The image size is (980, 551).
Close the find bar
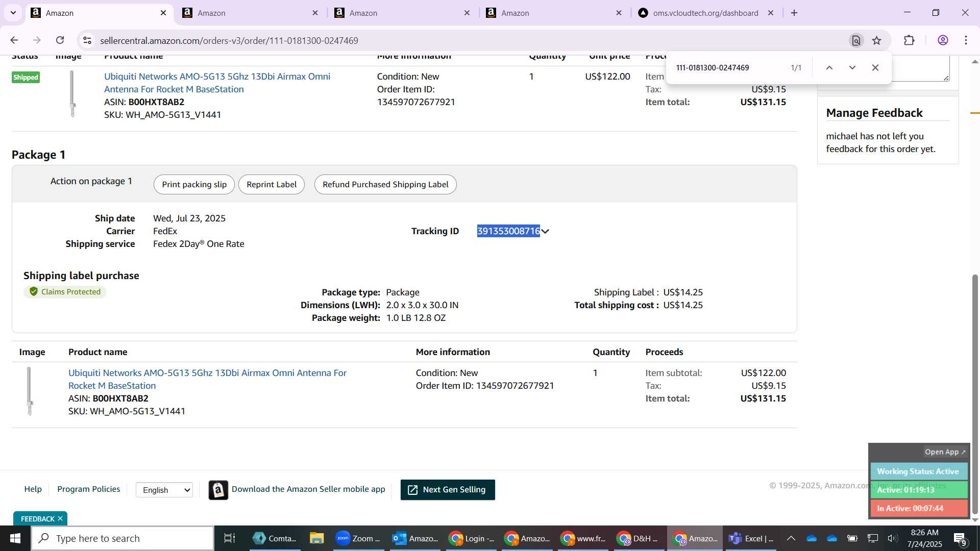875,67
